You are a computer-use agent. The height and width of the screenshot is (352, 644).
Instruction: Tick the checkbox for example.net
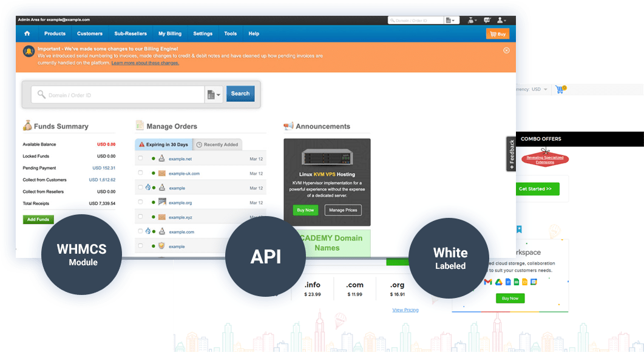point(140,158)
